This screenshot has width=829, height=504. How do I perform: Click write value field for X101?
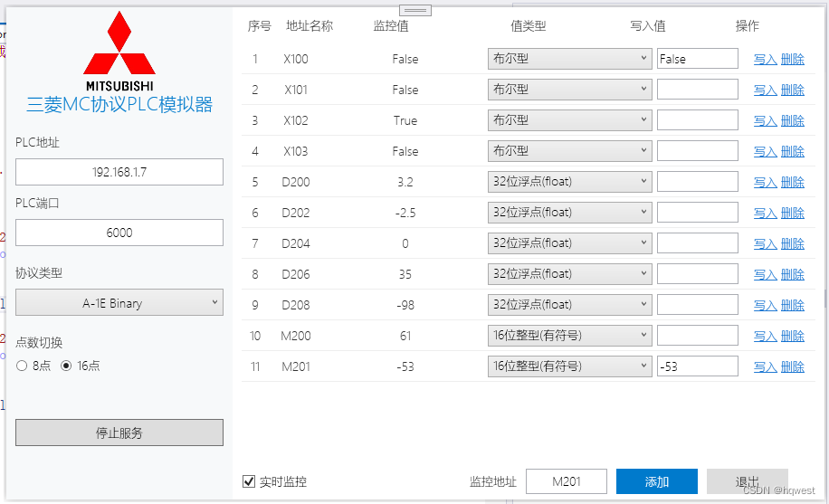[x=698, y=90]
